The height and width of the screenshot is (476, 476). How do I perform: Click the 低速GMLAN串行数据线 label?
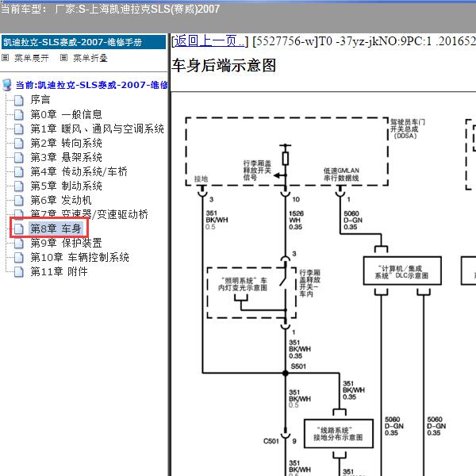click(341, 175)
